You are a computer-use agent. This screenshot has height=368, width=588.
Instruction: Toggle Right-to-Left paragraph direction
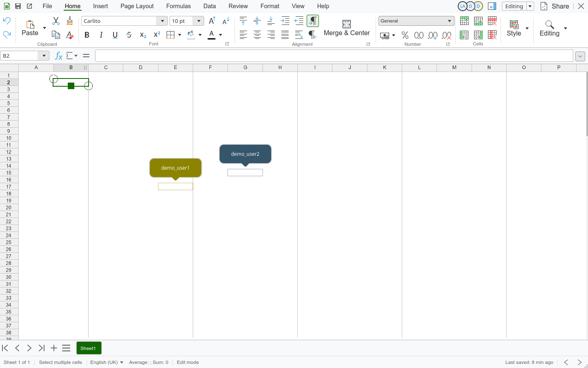(313, 35)
